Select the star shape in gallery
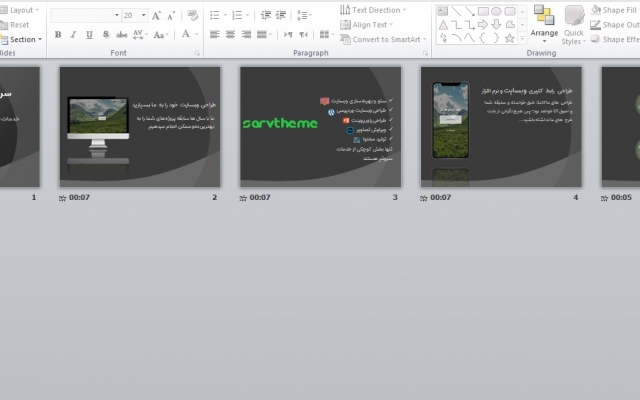 click(511, 37)
